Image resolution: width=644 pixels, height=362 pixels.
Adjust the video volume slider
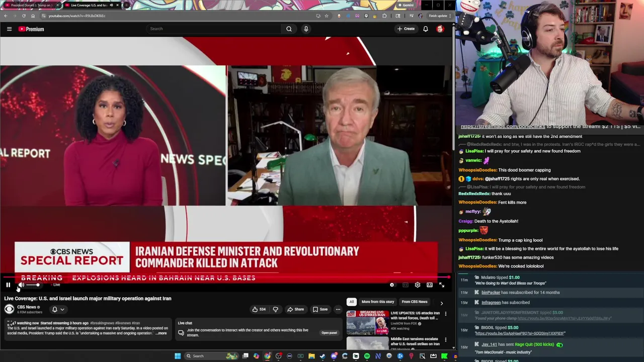click(x=33, y=285)
